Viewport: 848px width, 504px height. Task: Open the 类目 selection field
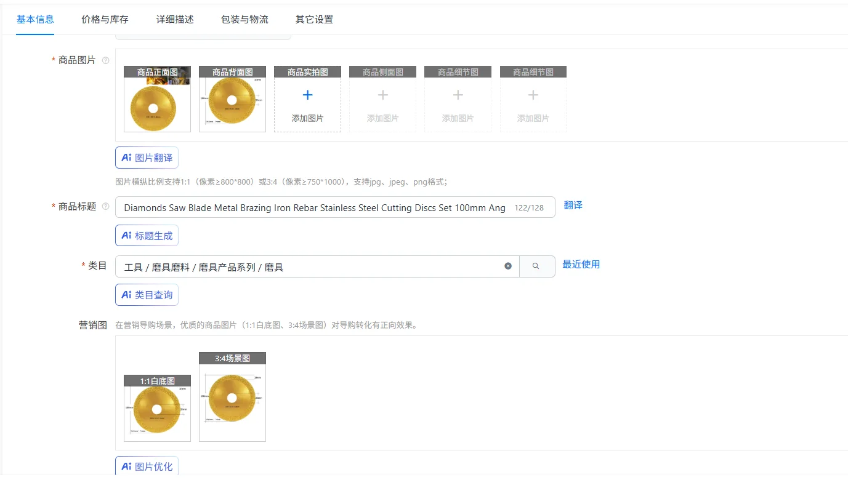[x=317, y=266]
